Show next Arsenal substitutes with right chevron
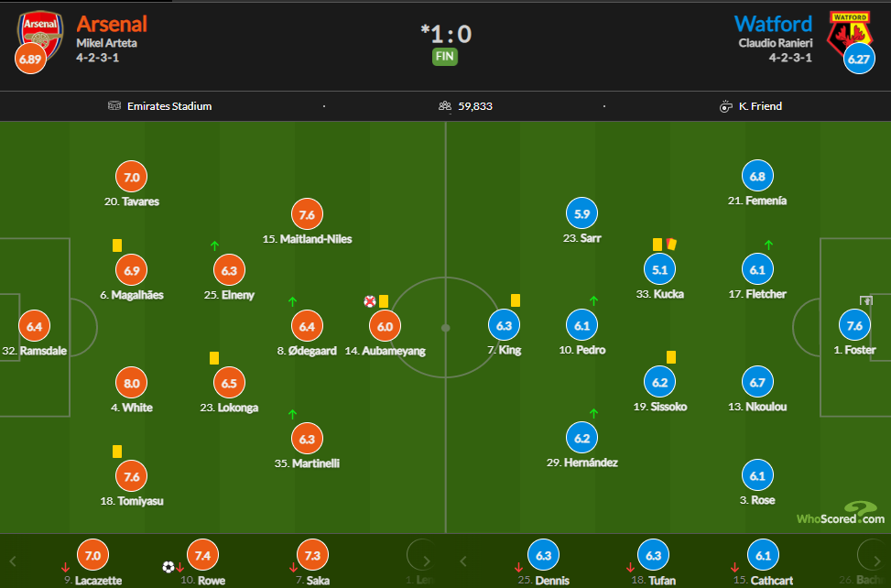 427,561
